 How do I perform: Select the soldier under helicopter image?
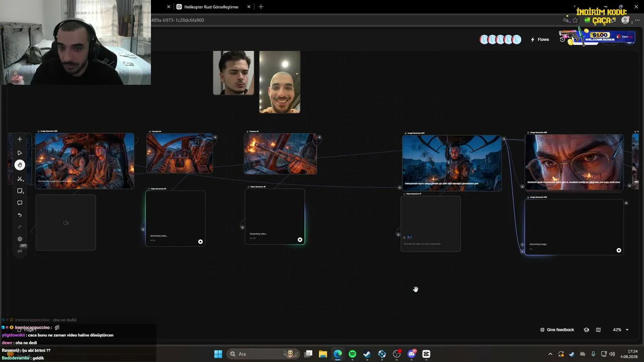point(452,163)
